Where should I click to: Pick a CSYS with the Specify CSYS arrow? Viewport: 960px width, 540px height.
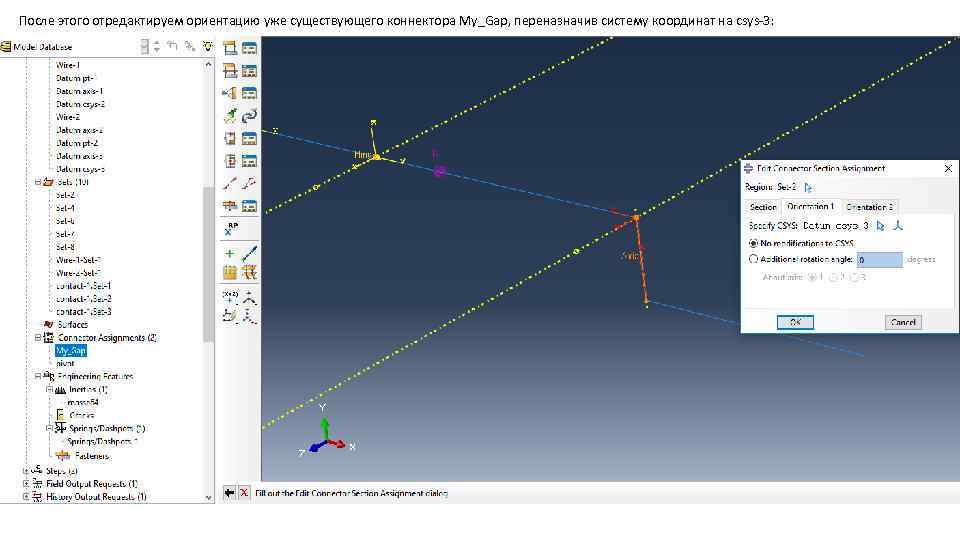[880, 226]
